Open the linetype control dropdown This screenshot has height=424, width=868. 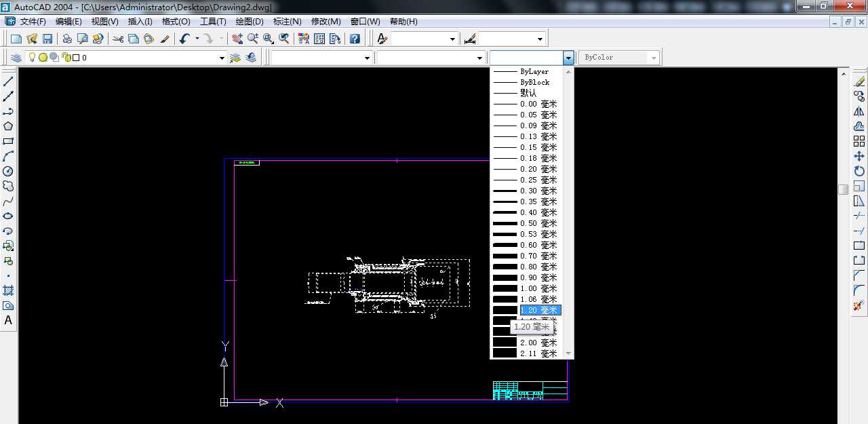tap(480, 58)
